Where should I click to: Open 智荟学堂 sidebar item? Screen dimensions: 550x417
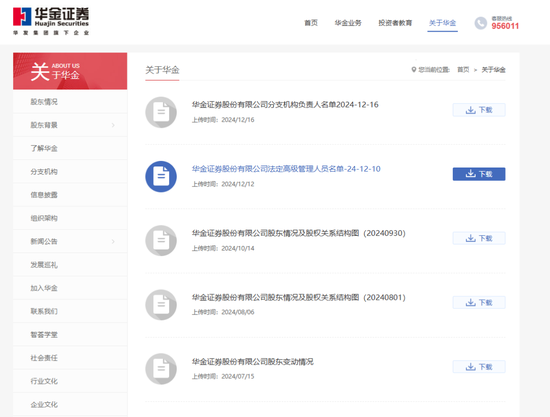pyautogui.click(x=70, y=335)
